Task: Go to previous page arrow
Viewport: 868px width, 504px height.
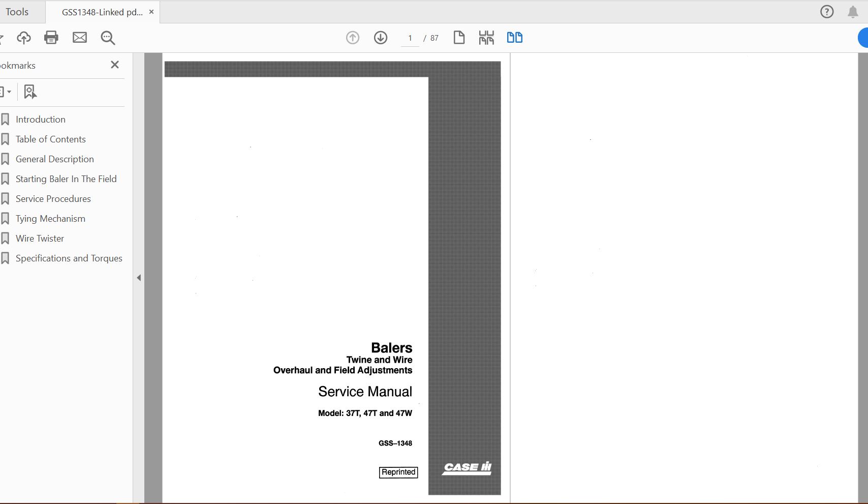Action: coord(353,38)
